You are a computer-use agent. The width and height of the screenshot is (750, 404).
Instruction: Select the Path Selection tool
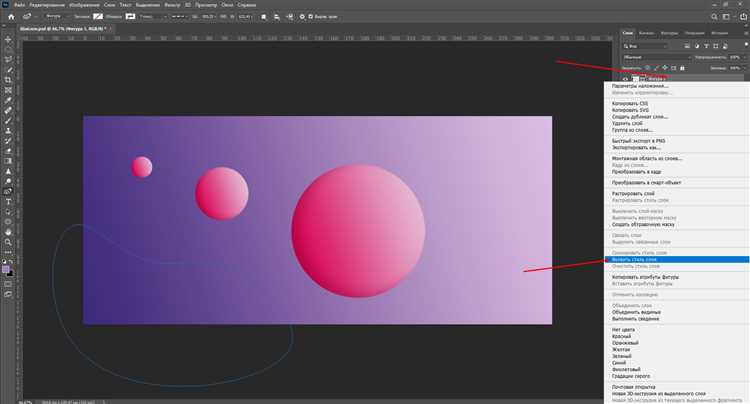pos(8,211)
